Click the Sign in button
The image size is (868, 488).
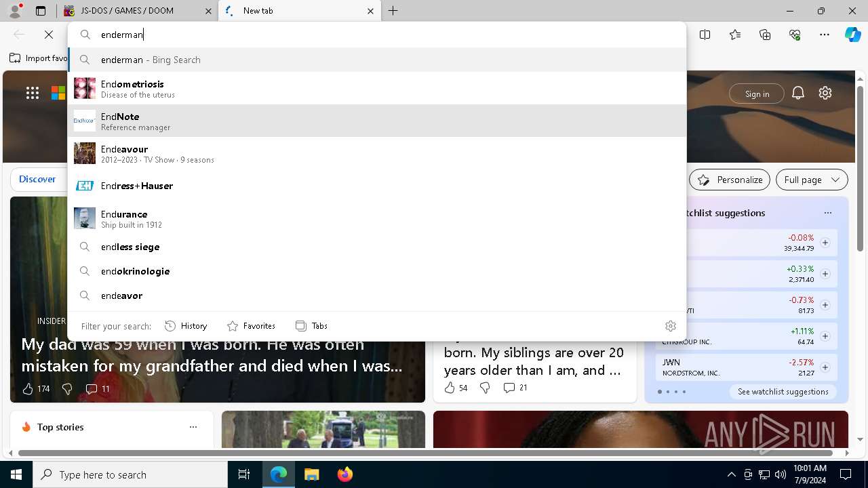pos(757,94)
